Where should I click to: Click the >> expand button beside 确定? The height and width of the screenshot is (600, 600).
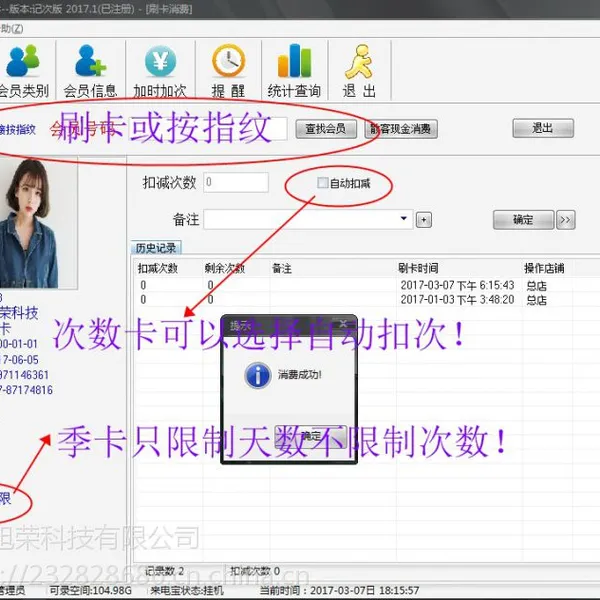(566, 220)
